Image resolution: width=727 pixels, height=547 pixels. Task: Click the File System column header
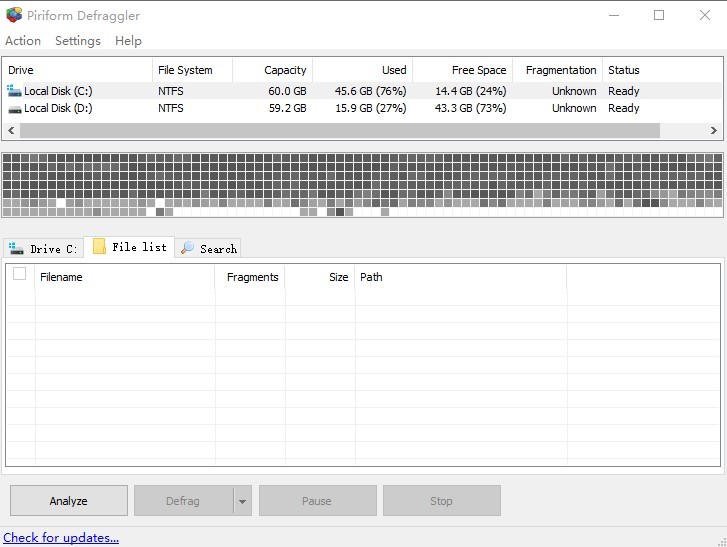[x=192, y=70]
